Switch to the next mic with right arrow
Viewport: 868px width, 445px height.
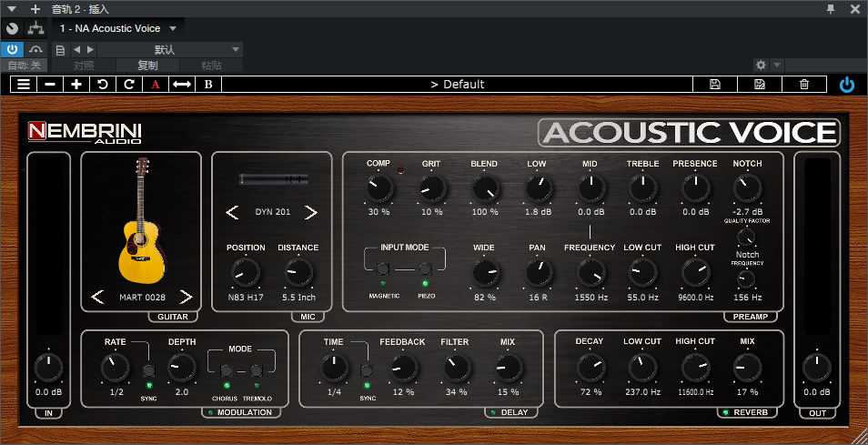[x=311, y=212]
